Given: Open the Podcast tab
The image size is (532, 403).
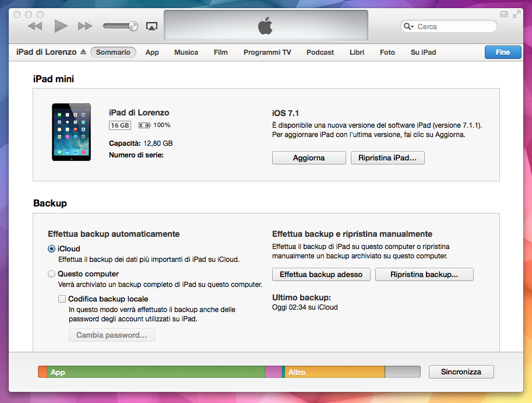Looking at the screenshot, I should (320, 52).
